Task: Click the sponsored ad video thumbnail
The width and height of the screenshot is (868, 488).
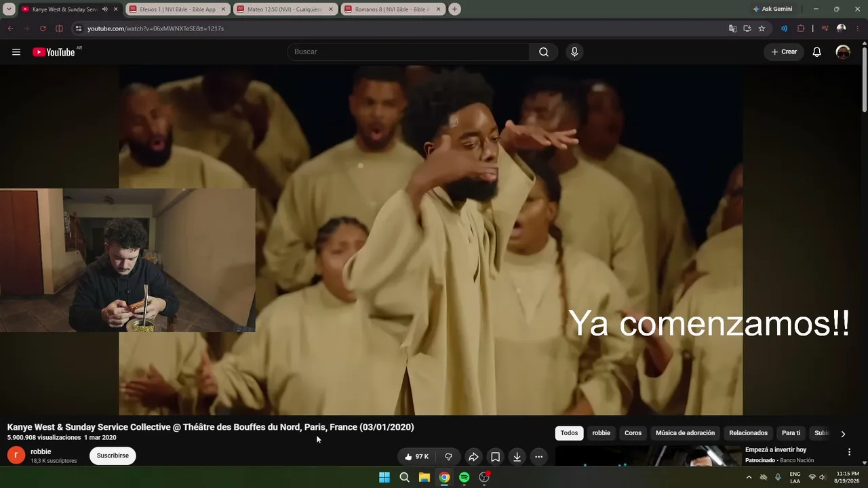Action: 648,456
